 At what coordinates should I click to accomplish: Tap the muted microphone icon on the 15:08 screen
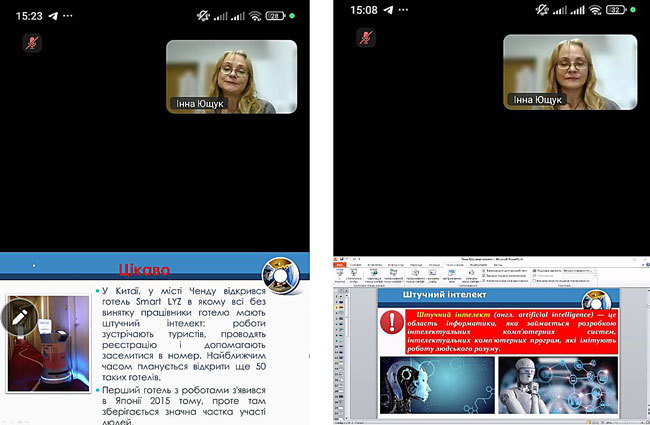click(x=366, y=38)
